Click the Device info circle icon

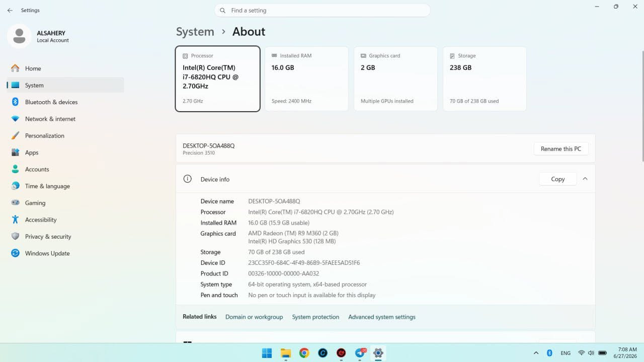[188, 179]
